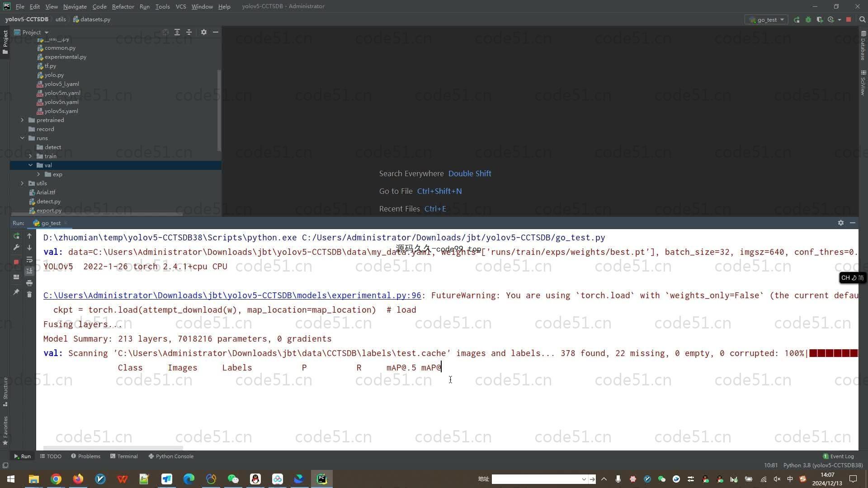
Task: Open Project panel settings gear
Action: 204,33
